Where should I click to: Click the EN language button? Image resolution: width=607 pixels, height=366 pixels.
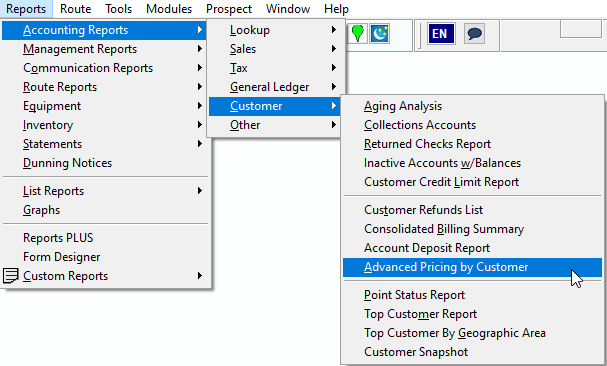(x=441, y=34)
